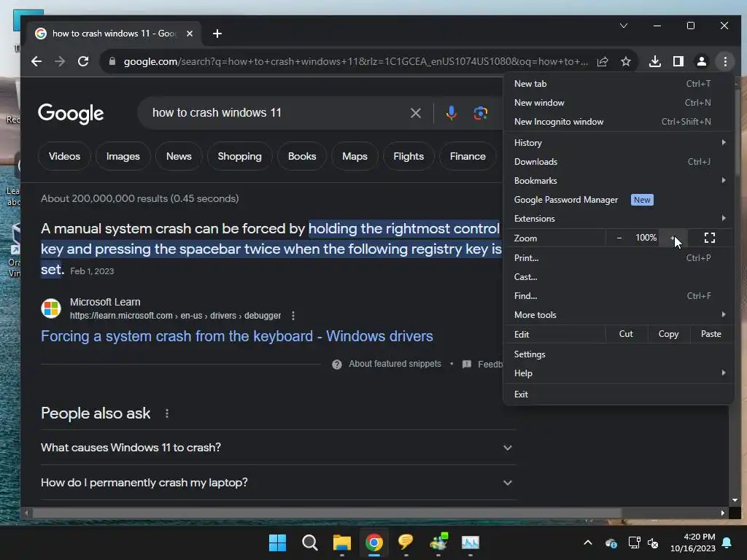Click the share page icon in address bar

coord(603,61)
